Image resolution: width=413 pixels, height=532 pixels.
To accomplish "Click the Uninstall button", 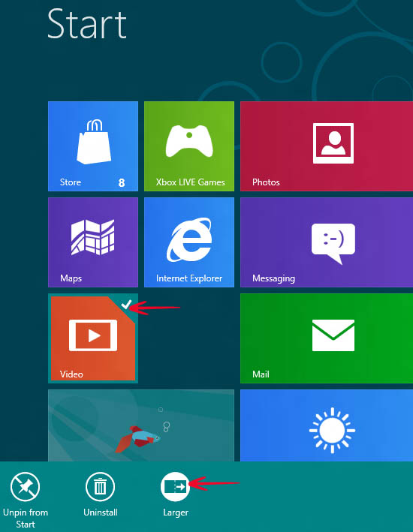I will [x=101, y=494].
